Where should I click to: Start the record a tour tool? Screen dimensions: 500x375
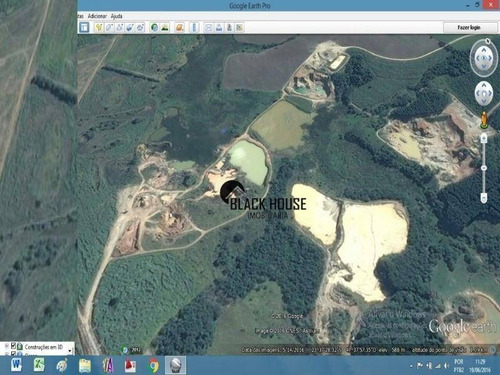coord(140,27)
